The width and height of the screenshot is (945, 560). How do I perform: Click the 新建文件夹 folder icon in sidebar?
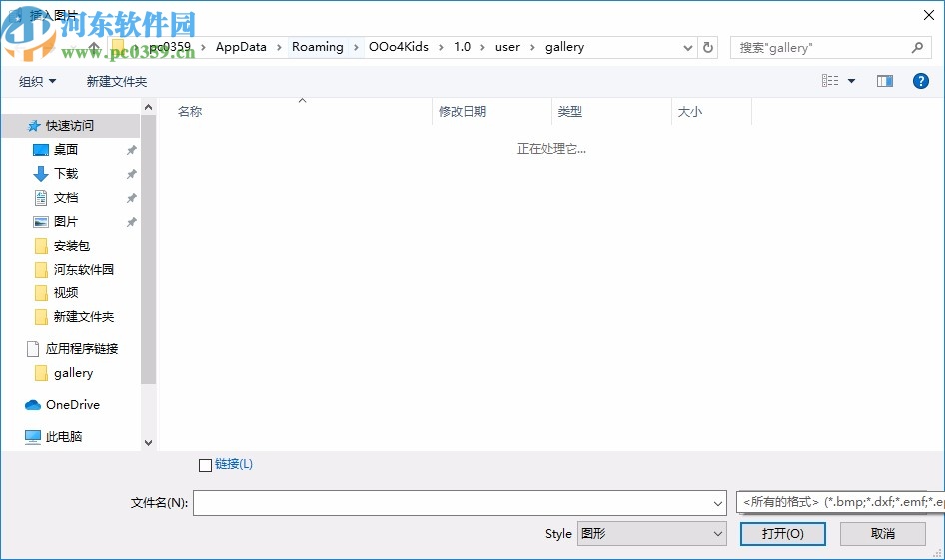41,317
